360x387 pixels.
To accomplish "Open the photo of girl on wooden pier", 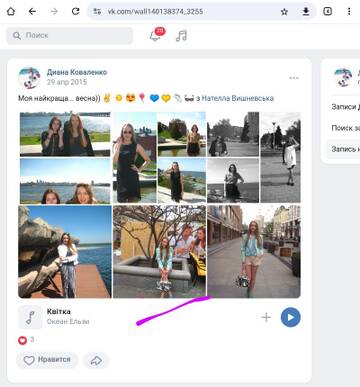I will click(x=65, y=252).
